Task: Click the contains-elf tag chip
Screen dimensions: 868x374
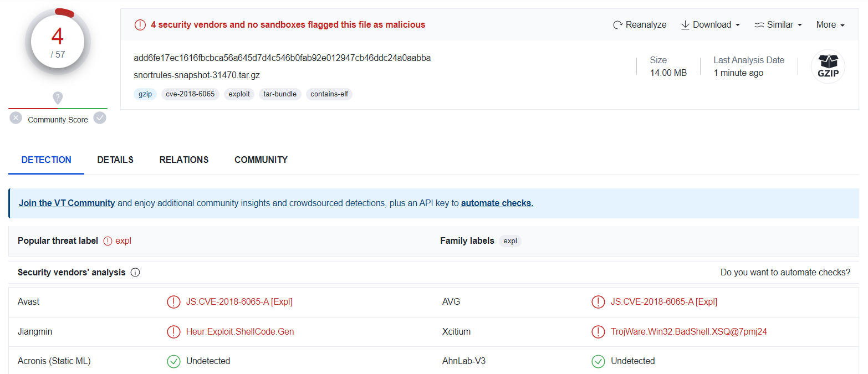Action: [x=329, y=94]
